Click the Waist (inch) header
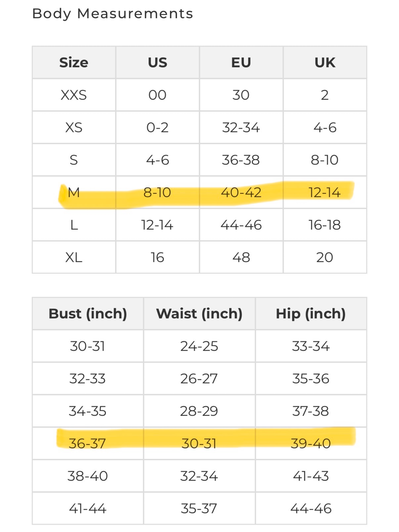 tap(199, 314)
